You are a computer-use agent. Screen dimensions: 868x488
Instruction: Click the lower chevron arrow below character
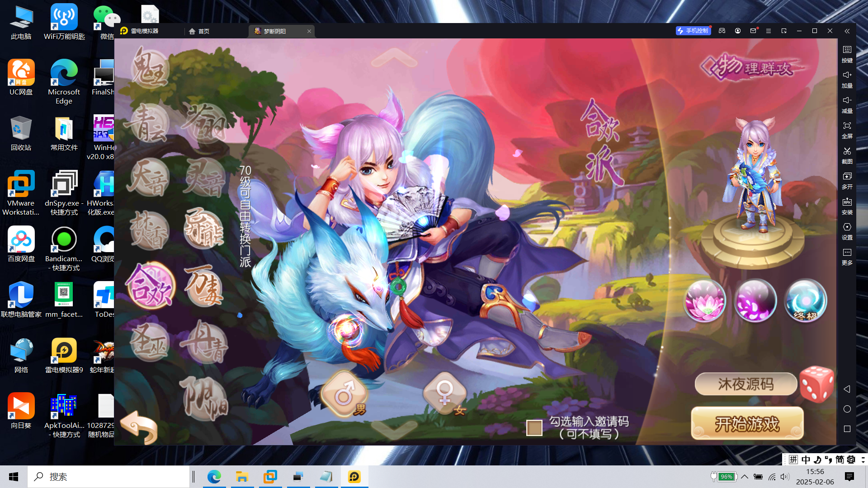point(394,429)
